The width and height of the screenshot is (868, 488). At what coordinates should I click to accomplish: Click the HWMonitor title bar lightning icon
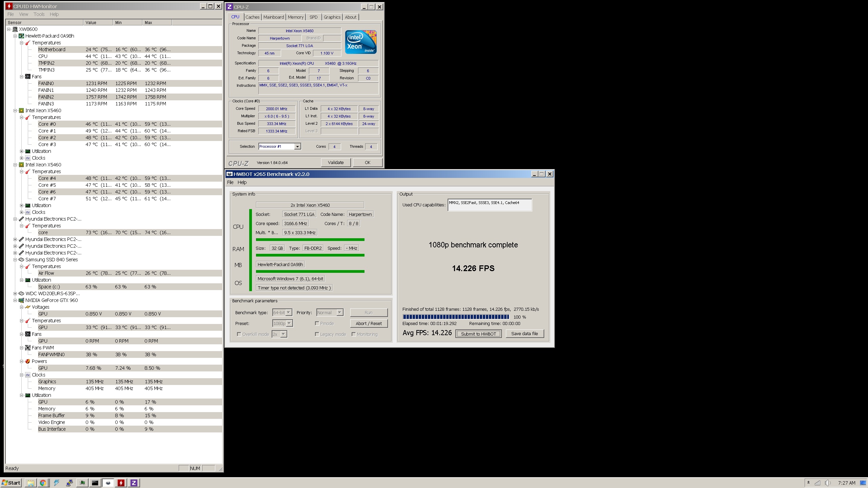9,6
